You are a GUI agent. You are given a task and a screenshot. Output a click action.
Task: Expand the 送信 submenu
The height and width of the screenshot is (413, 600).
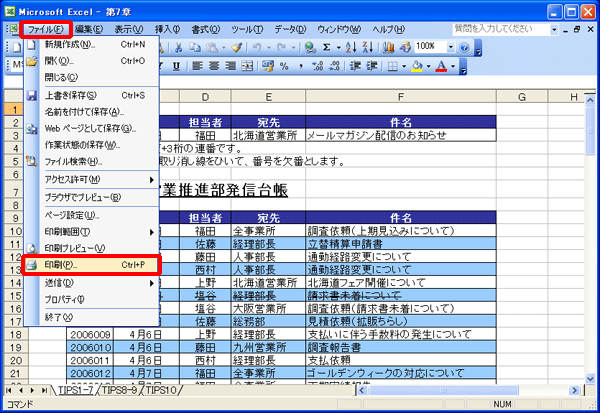point(152,284)
